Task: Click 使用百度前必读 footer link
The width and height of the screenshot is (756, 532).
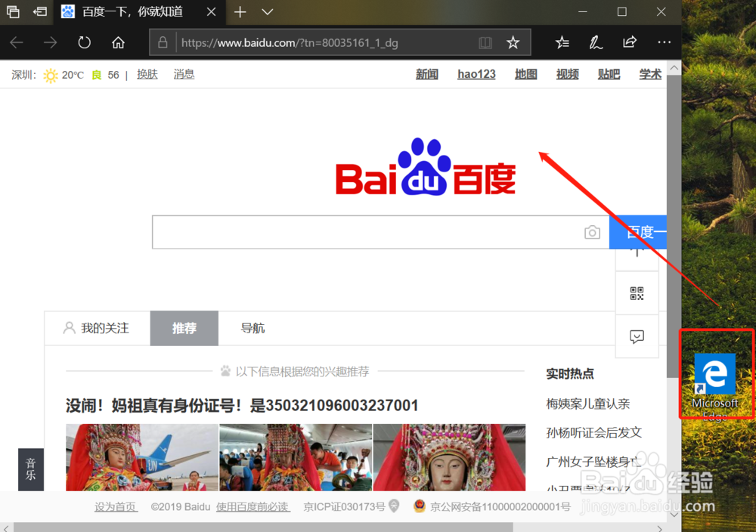Action: (x=253, y=507)
